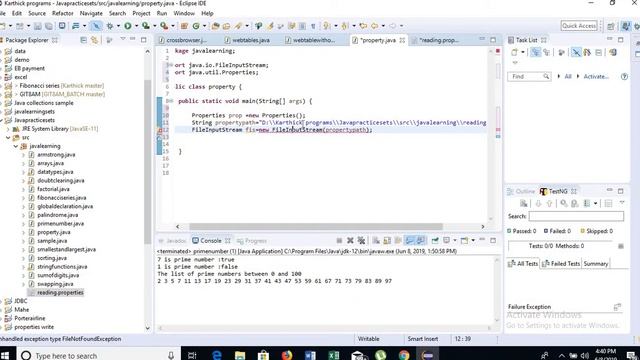The image size is (640, 360).
Task: Click Remove All Terminated Launches in Console
Action: (361, 240)
